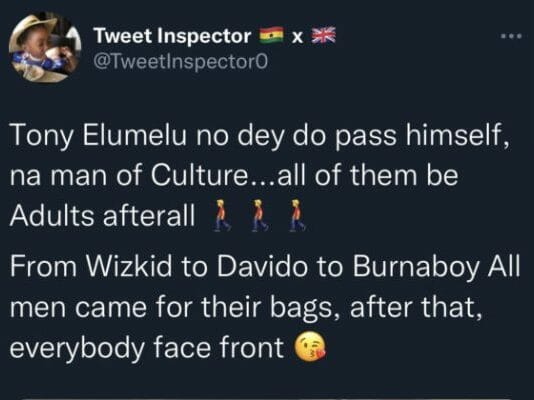
Task: Click the word 'Culture' in tweet
Action: coord(199,175)
